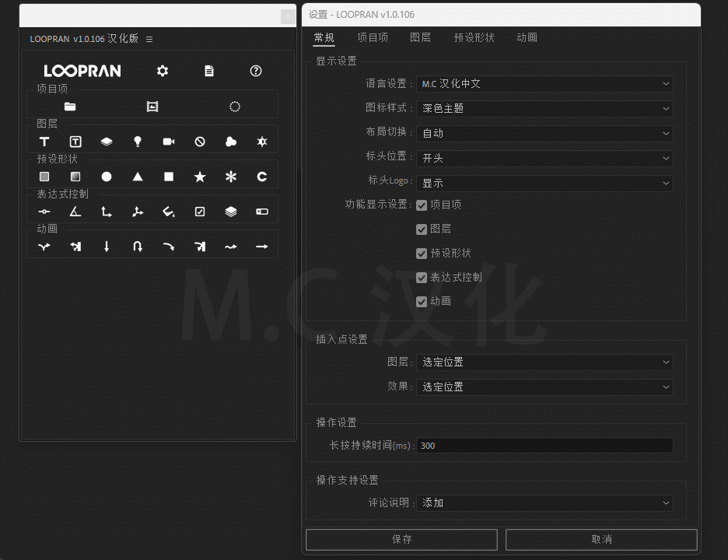
Task: Create a new folder project item
Action: [70, 107]
